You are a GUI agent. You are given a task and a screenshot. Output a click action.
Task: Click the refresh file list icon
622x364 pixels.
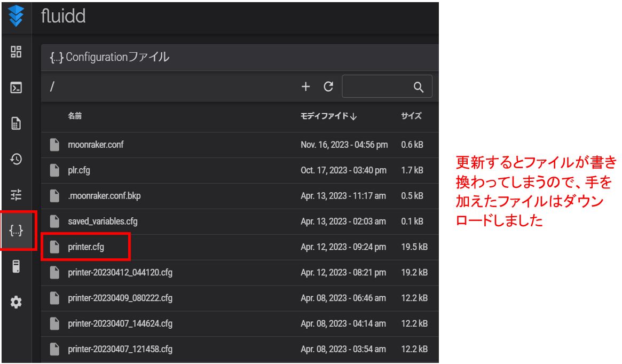tap(328, 86)
